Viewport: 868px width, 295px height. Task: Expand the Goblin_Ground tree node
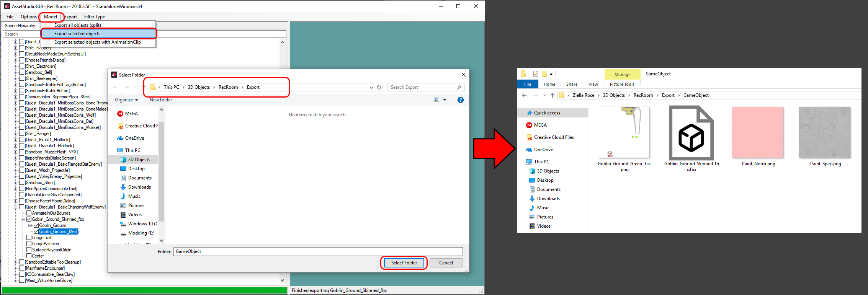[x=30, y=225]
